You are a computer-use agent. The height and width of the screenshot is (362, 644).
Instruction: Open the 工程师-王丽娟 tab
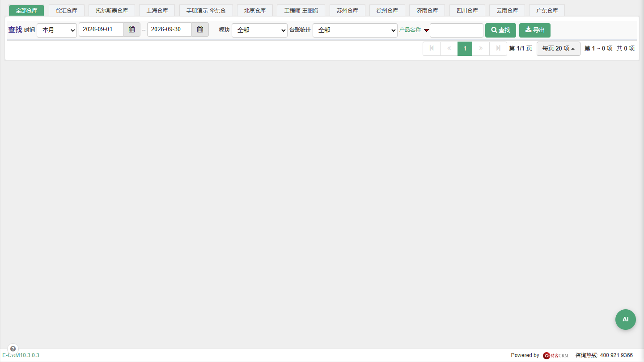tap(301, 10)
